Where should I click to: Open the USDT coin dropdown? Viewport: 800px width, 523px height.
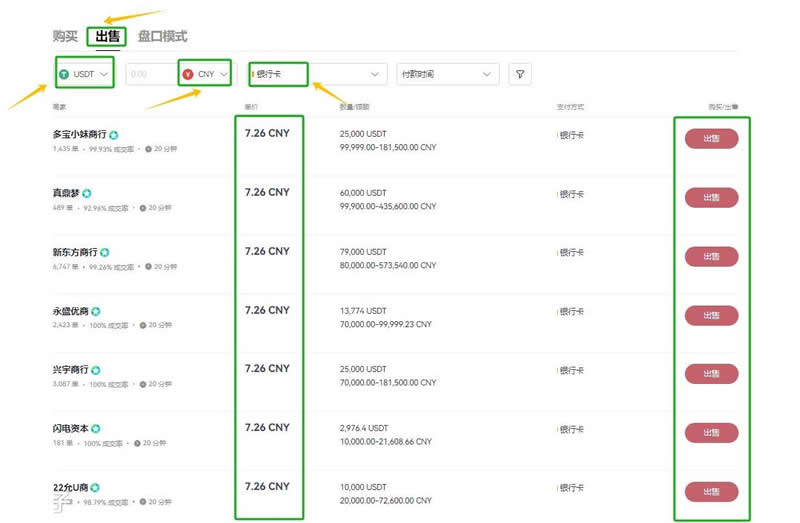[104, 74]
